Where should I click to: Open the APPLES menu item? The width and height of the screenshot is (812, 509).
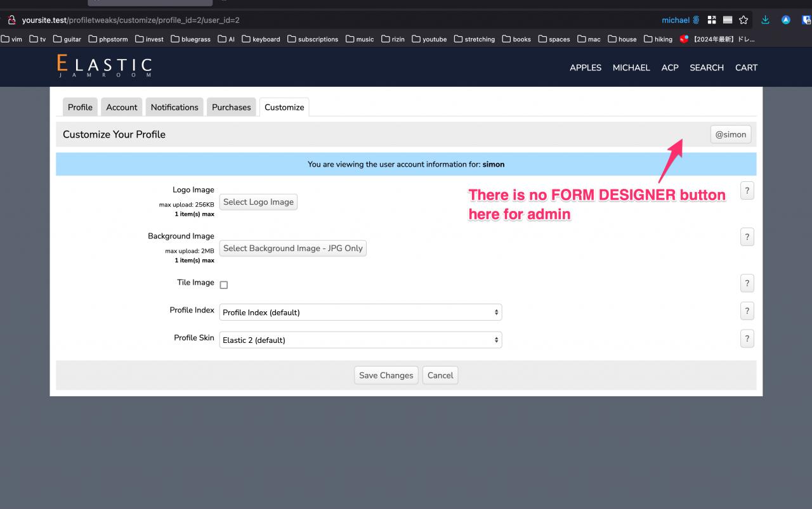[586, 68]
